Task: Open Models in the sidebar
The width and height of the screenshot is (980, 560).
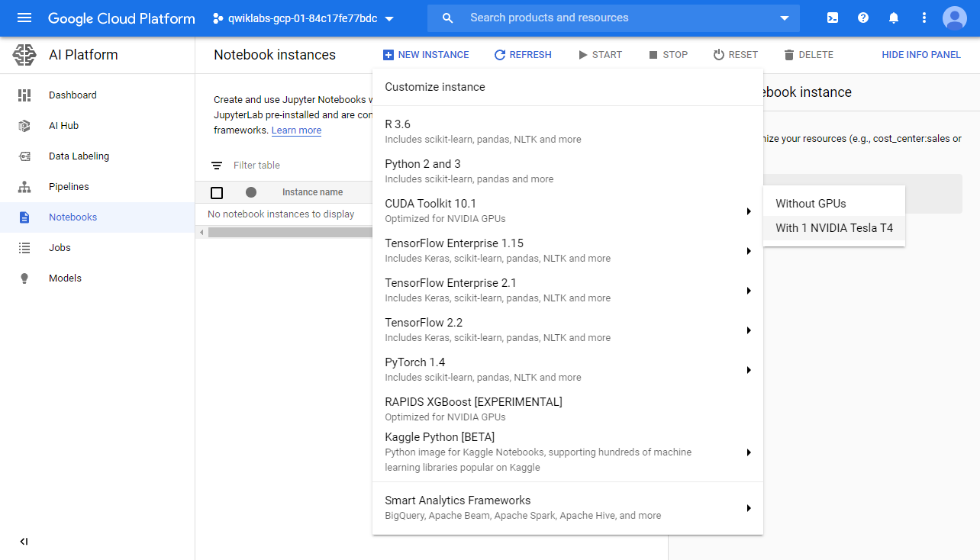Action: point(97,278)
